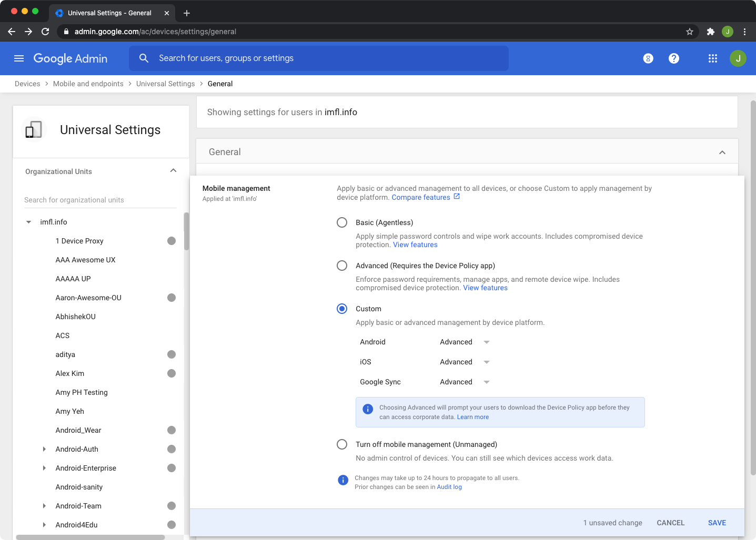Open the browser extensions puzzle icon
756x540 pixels.
711,32
